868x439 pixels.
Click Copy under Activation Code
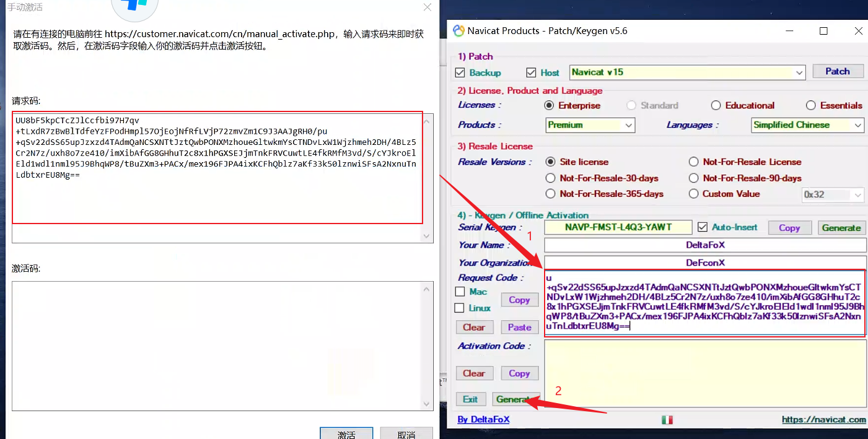click(x=519, y=373)
